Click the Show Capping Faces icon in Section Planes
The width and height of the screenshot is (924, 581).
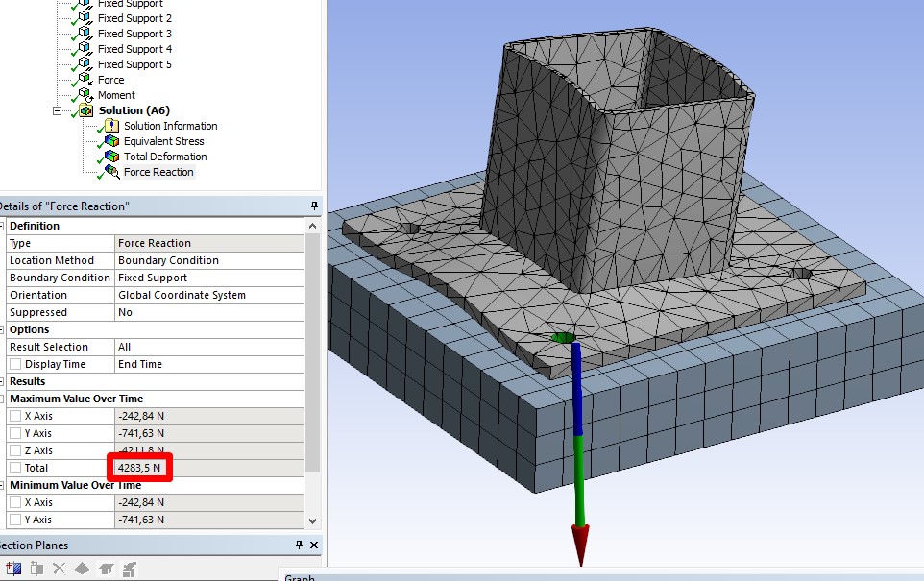[x=106, y=569]
